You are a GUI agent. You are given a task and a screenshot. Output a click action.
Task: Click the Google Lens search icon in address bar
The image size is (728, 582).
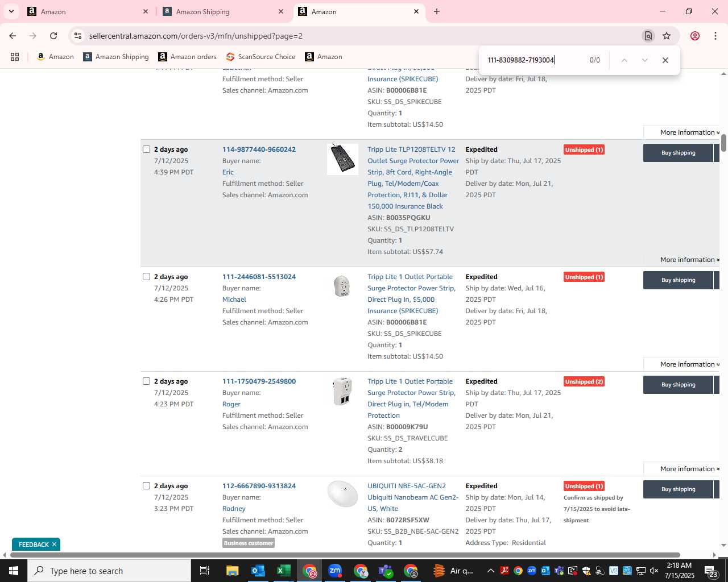(x=648, y=36)
